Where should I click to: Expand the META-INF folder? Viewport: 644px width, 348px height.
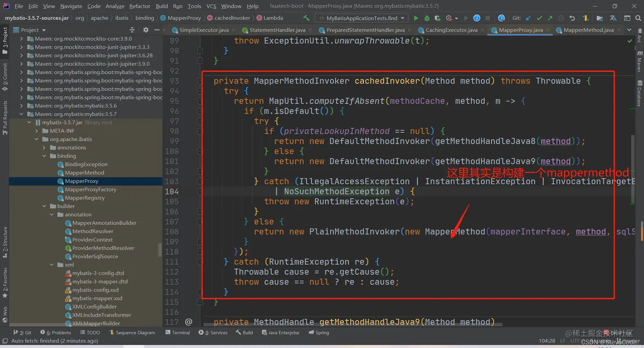coord(37,131)
